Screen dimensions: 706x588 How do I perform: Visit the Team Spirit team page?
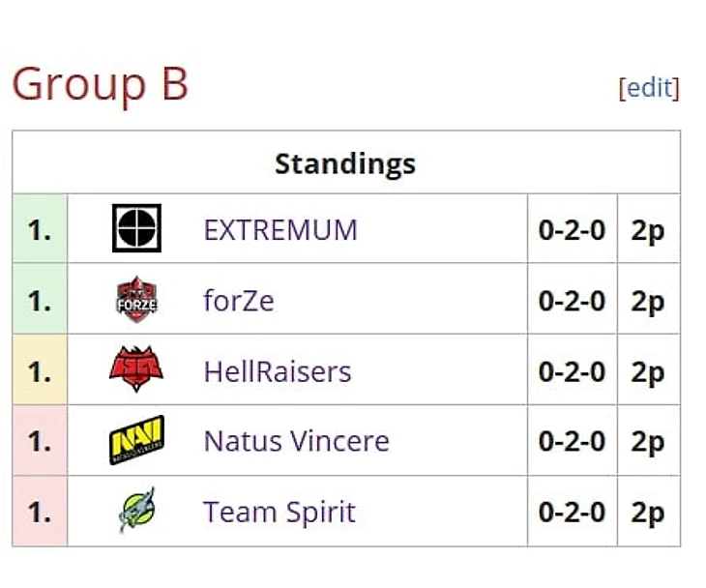pyautogui.click(x=279, y=512)
